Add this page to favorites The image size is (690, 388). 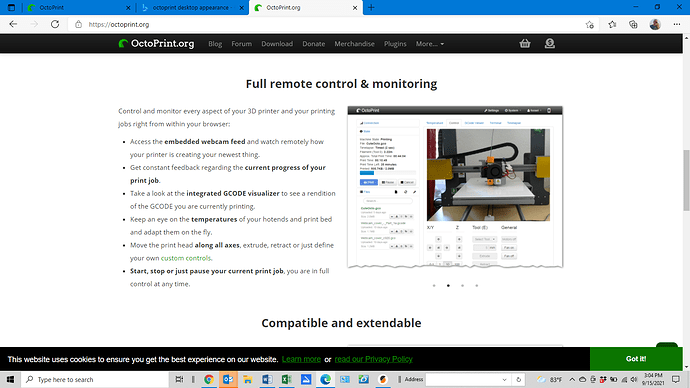590,25
